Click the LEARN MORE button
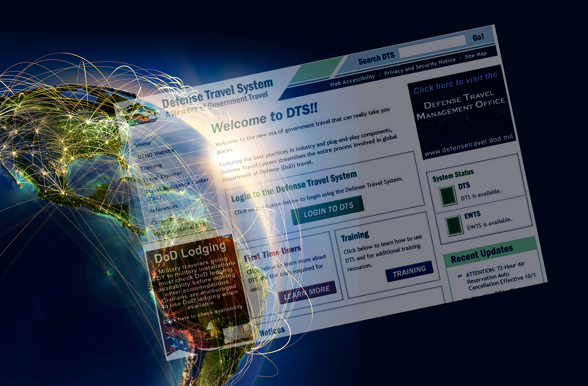 pos(307,292)
